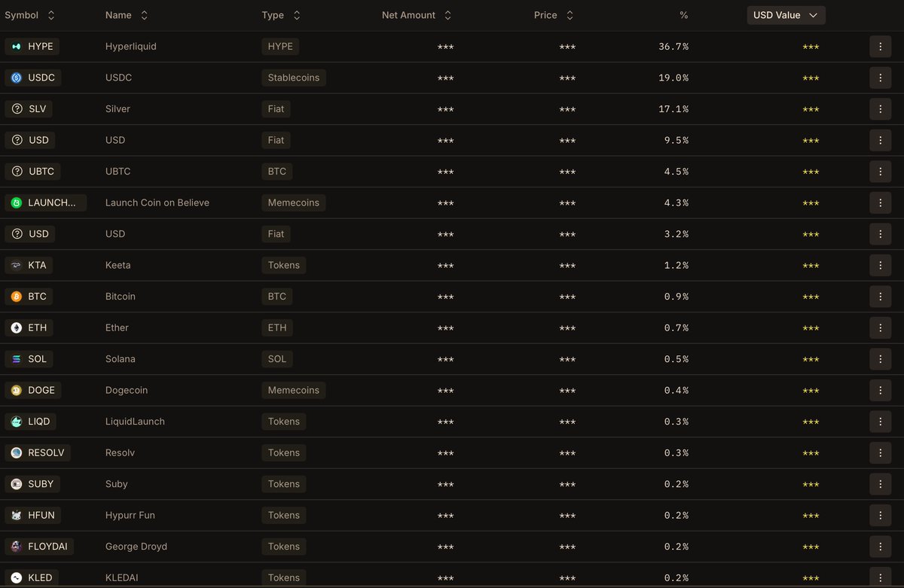This screenshot has height=588, width=904.
Task: Click the Hyperliquid logo icon in HYPE badge
Action: coord(17,47)
